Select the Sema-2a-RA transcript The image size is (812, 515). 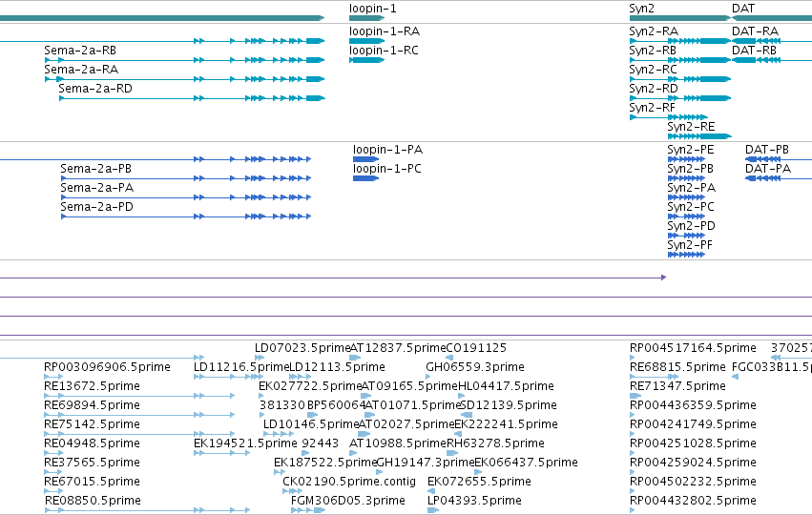point(81,70)
